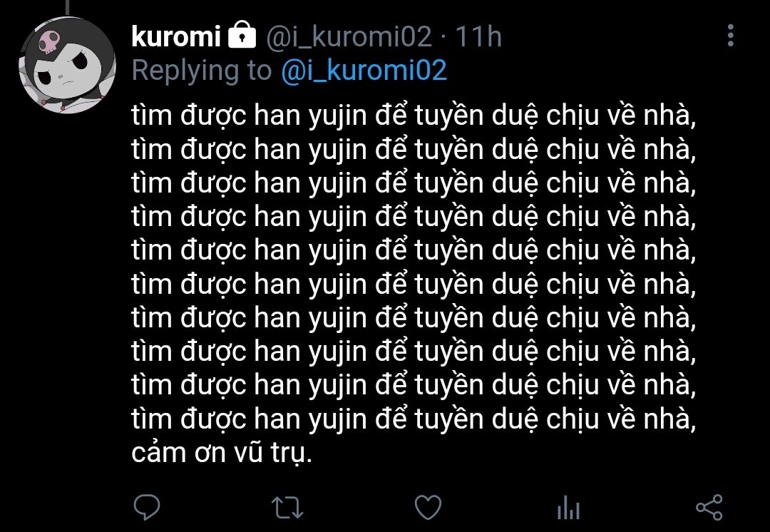Click the gray "Replying to" label
Viewport: 770px width, 532px height.
pos(202,71)
